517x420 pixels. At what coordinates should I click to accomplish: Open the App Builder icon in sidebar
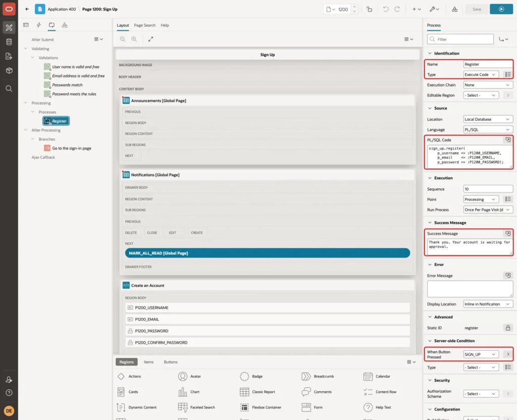pos(9,27)
